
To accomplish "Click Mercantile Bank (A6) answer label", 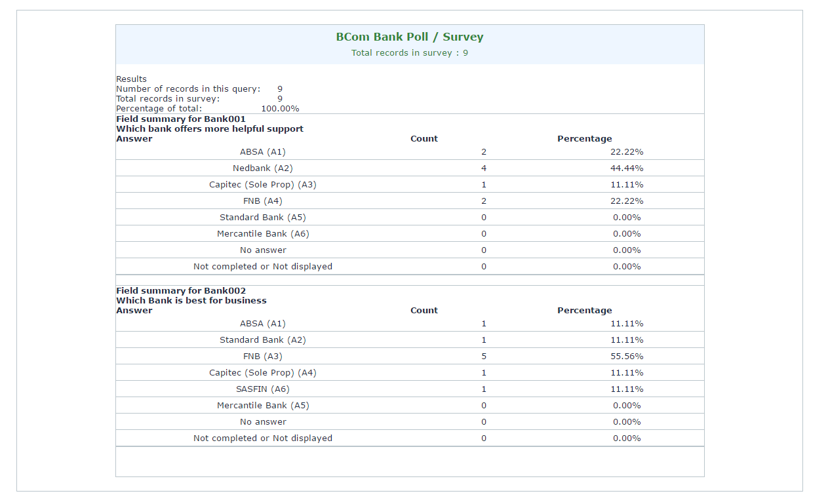I will 263,234.
